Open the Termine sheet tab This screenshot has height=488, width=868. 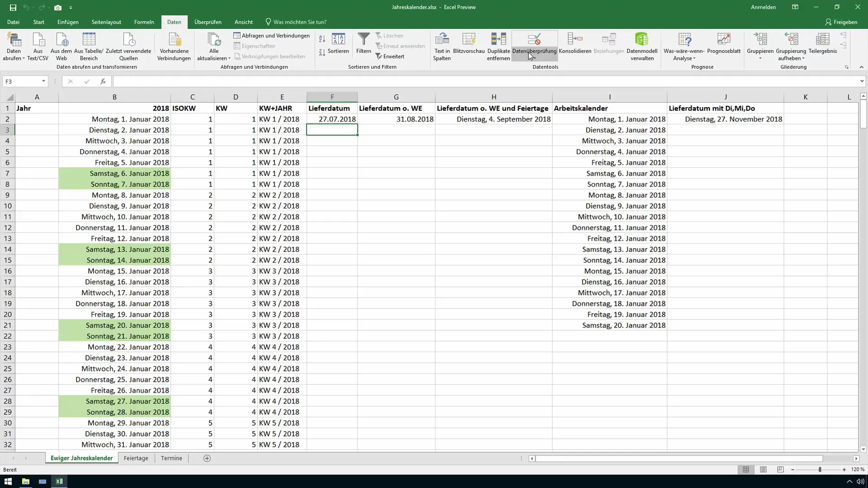tap(171, 458)
